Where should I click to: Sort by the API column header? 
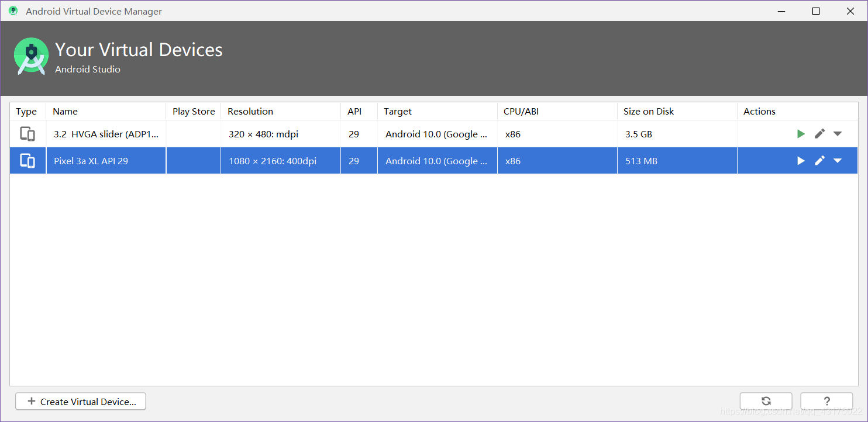[x=359, y=111]
